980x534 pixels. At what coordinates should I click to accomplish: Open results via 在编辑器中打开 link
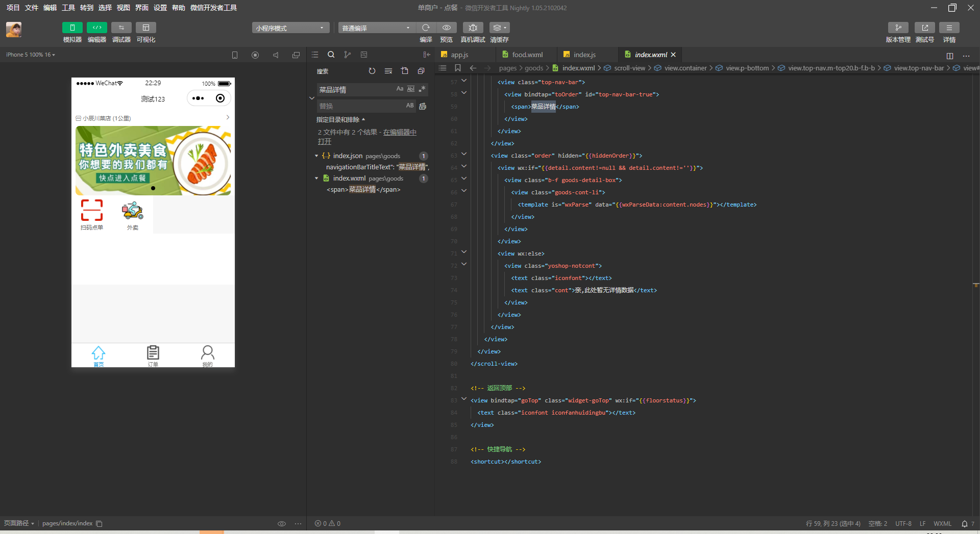(x=400, y=132)
